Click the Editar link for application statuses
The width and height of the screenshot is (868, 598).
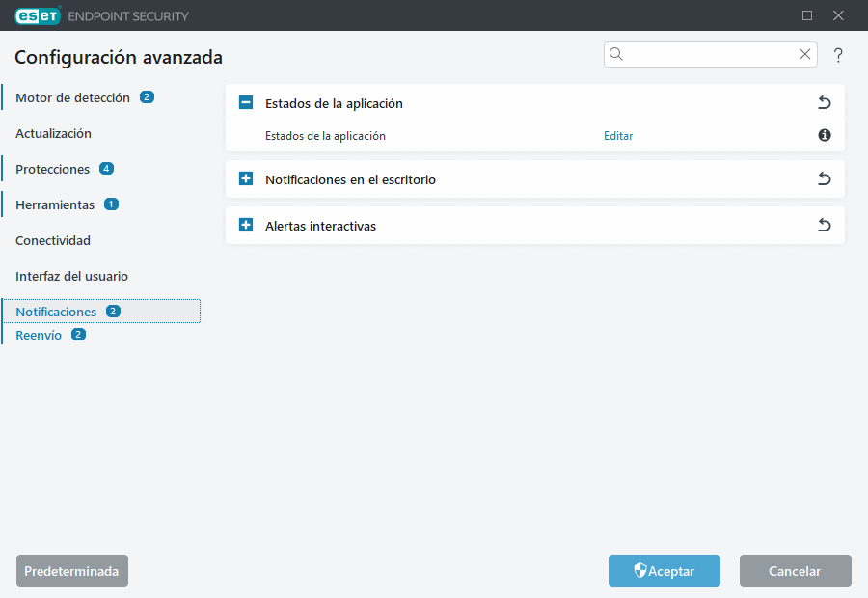[617, 136]
